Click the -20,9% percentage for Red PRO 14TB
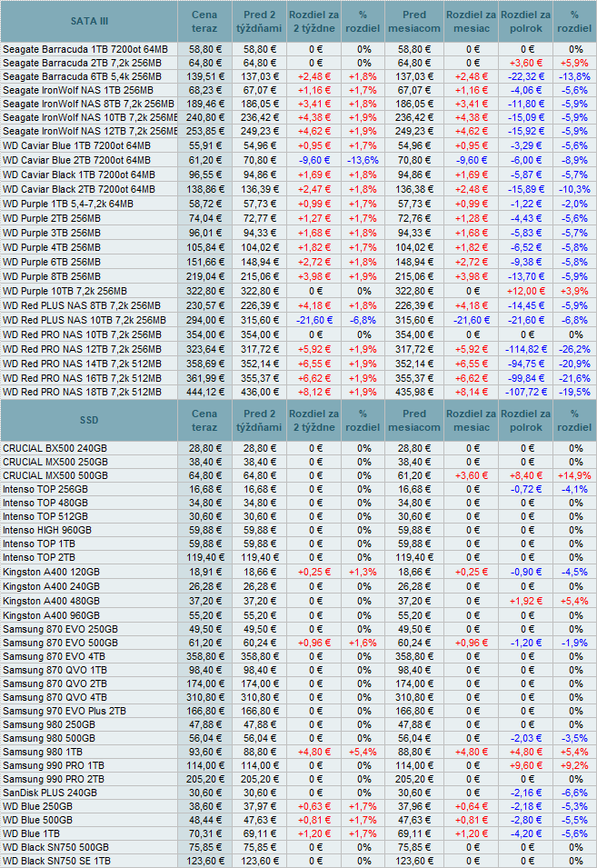Image resolution: width=597 pixels, height=868 pixels. coord(575,364)
